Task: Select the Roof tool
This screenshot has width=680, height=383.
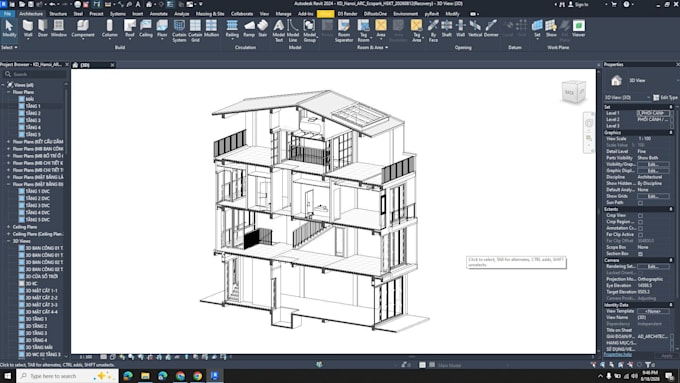Action: click(x=130, y=29)
